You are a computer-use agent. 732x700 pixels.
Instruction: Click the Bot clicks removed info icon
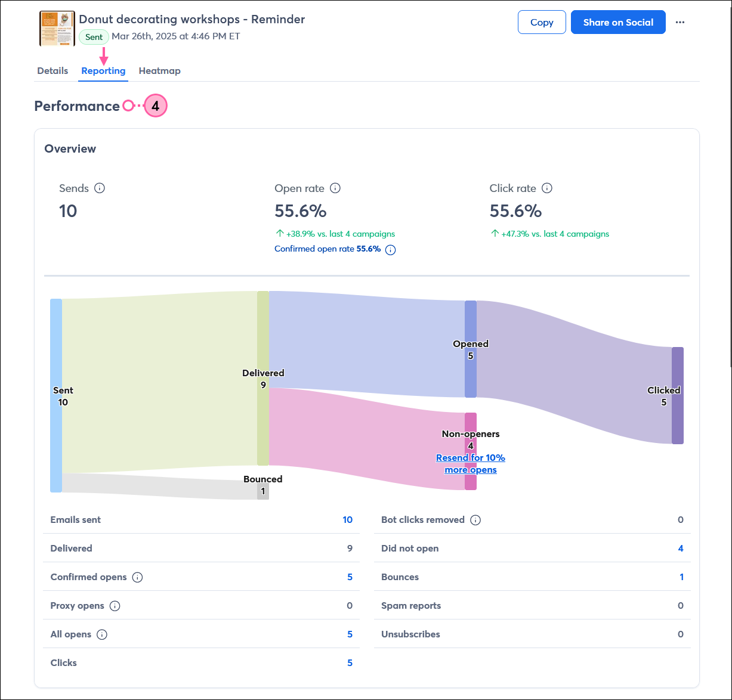point(475,519)
